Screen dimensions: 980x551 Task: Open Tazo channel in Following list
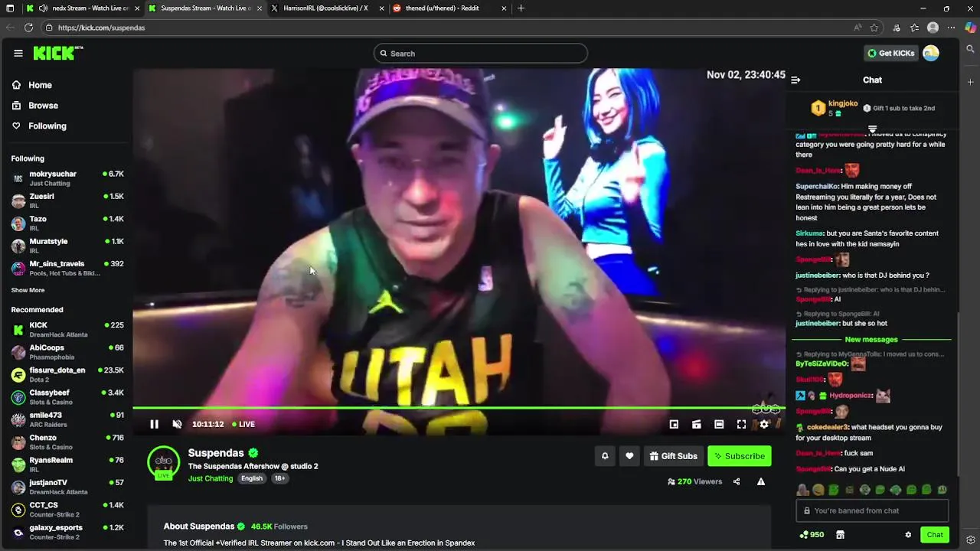tap(67, 223)
